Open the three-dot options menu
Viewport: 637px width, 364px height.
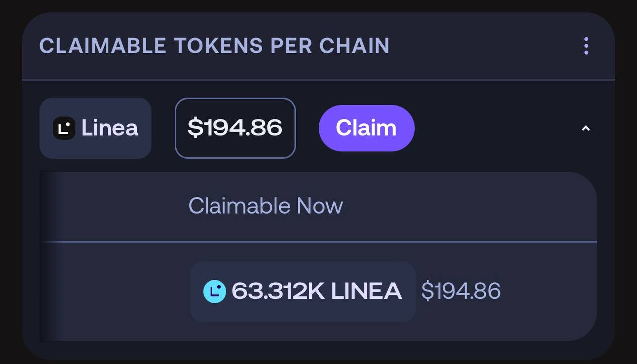click(586, 46)
